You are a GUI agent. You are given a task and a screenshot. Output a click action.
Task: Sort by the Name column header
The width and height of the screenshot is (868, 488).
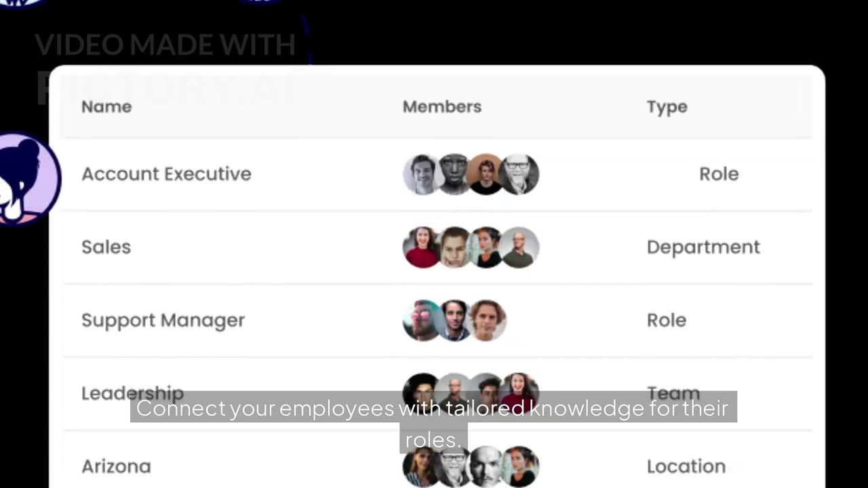106,106
